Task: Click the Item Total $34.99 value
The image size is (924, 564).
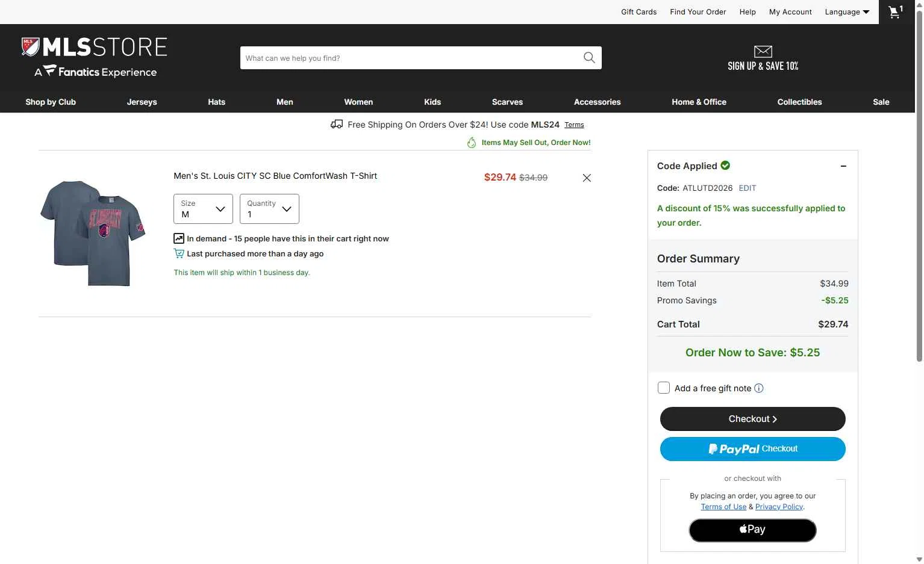Action: (x=834, y=284)
